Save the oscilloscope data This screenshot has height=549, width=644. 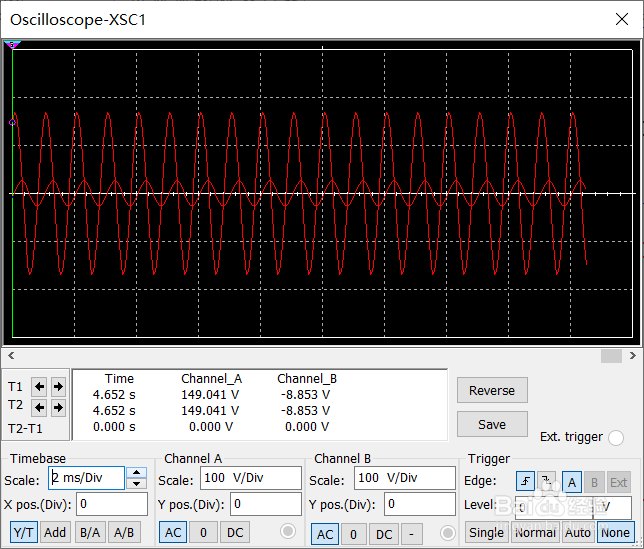tap(492, 424)
